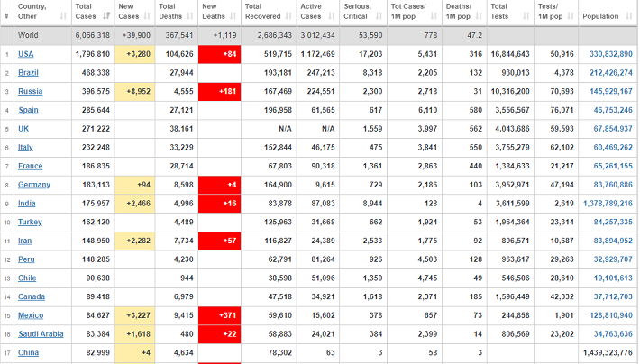Open Russia population link 145,929,167
This screenshot has width=640, height=364.
pyautogui.click(x=611, y=91)
